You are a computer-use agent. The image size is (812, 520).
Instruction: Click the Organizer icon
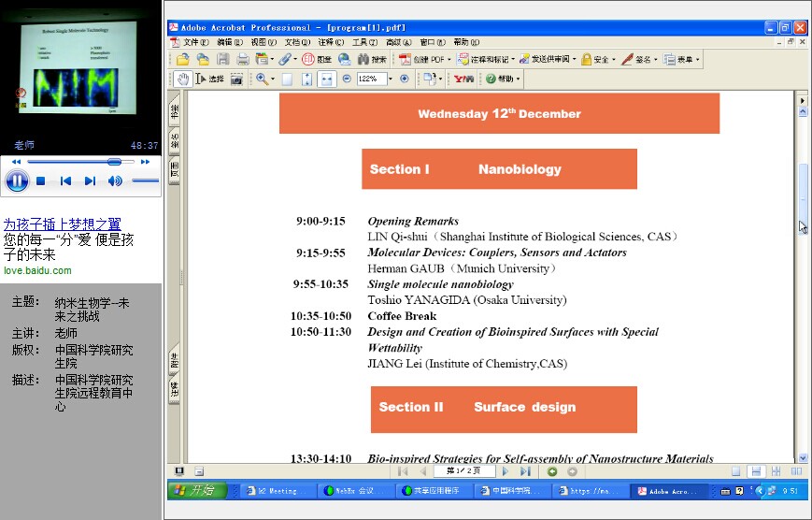tap(262, 60)
